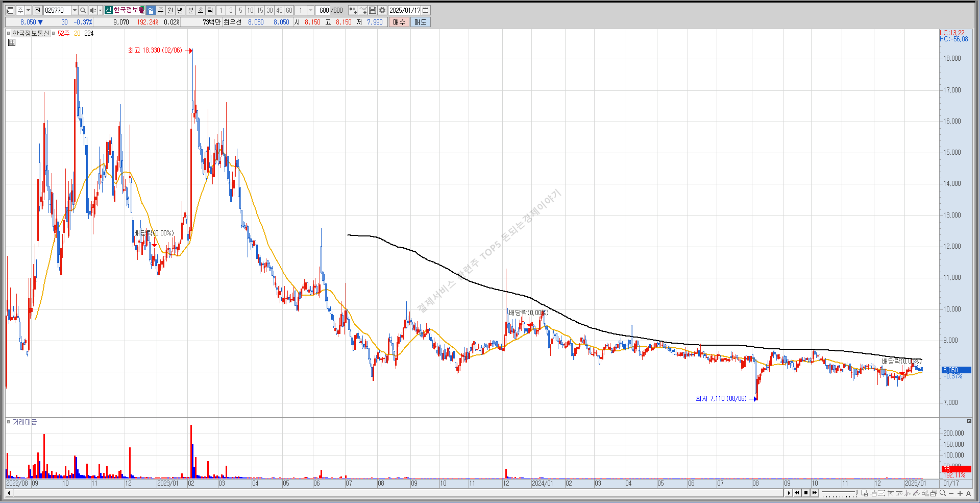Select the 1 interval button

point(221,10)
